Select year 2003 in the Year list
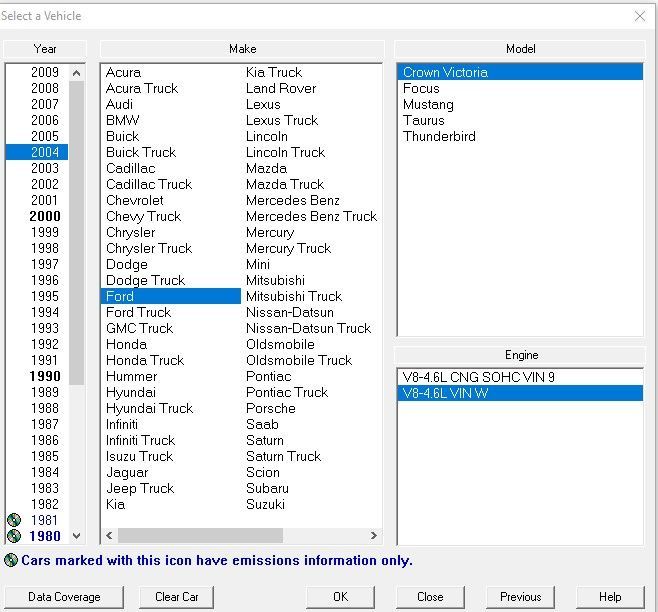This screenshot has width=658, height=612. (45, 168)
